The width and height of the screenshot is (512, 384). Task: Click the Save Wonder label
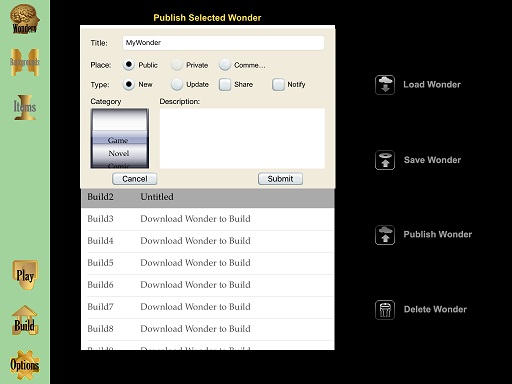[x=432, y=160]
